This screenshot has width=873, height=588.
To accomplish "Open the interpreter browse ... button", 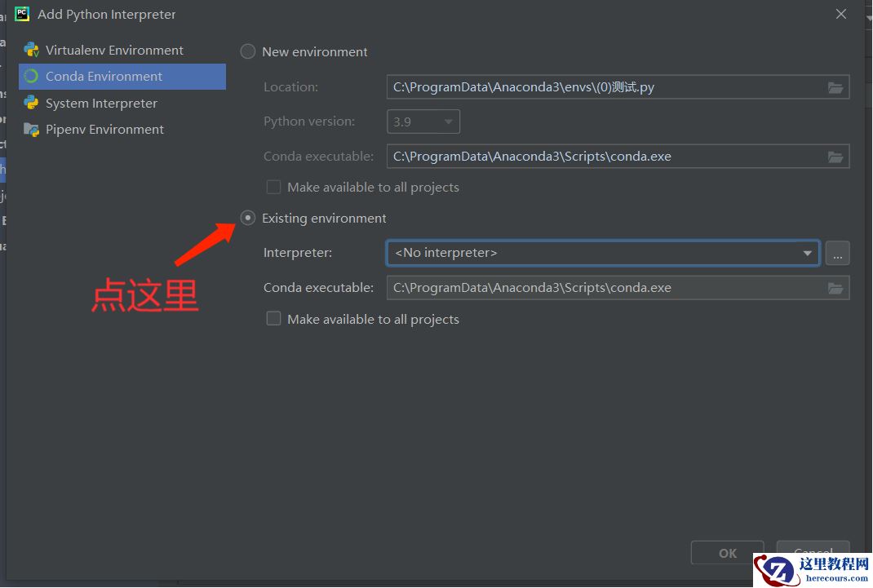I will [837, 253].
